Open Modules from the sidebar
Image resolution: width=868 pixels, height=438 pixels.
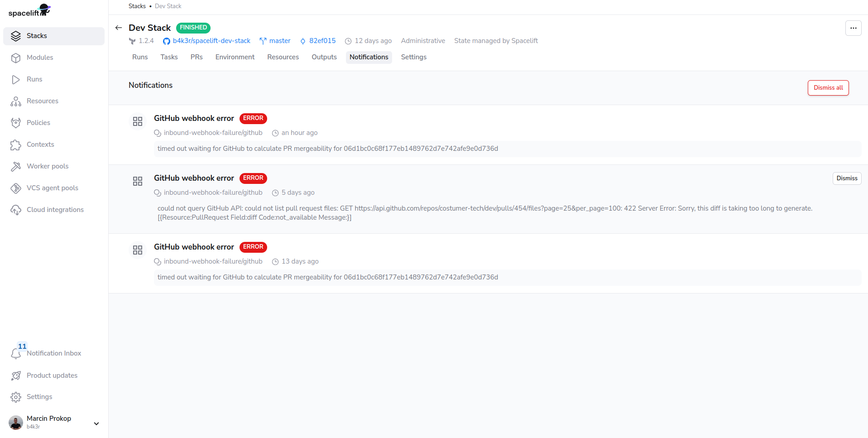[40, 58]
